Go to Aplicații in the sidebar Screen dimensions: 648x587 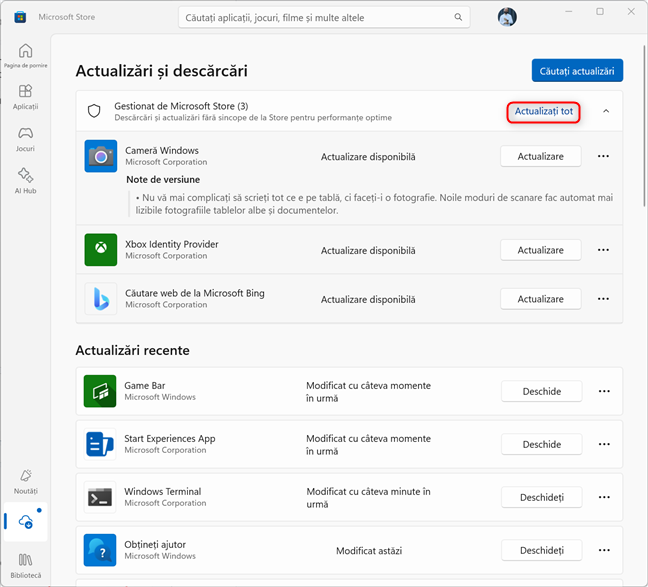click(x=25, y=96)
